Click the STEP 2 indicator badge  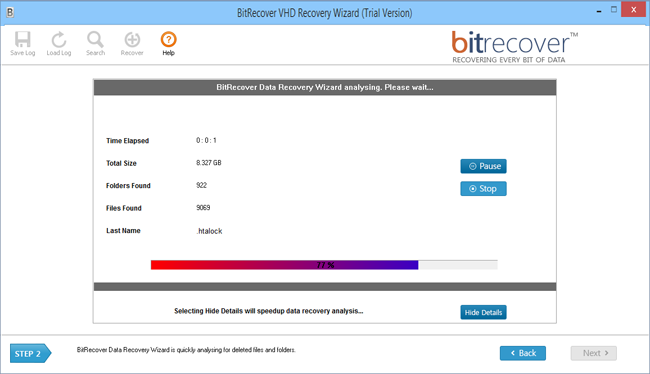pyautogui.click(x=30, y=353)
